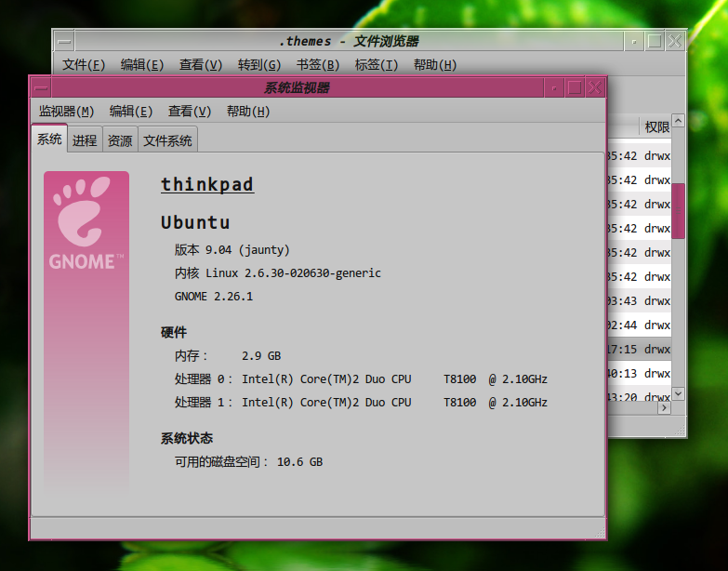Click the '版本 9.04 (jaunty)' line

click(232, 250)
